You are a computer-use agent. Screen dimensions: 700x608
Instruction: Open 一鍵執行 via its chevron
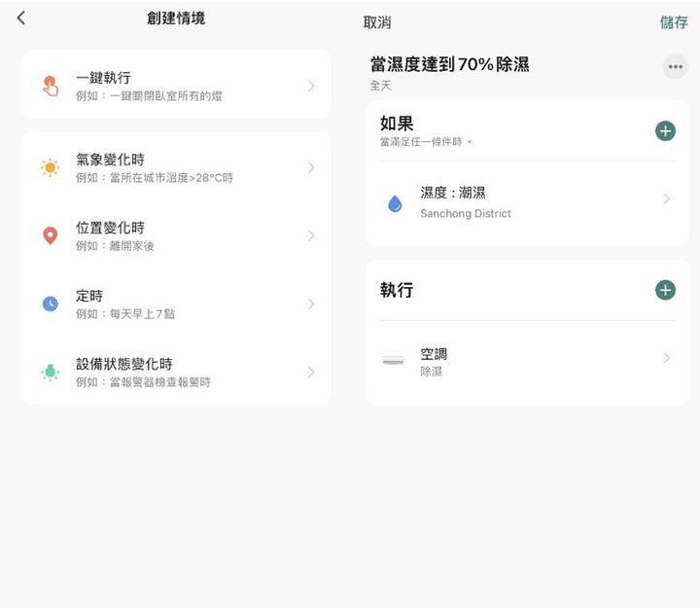(312, 86)
